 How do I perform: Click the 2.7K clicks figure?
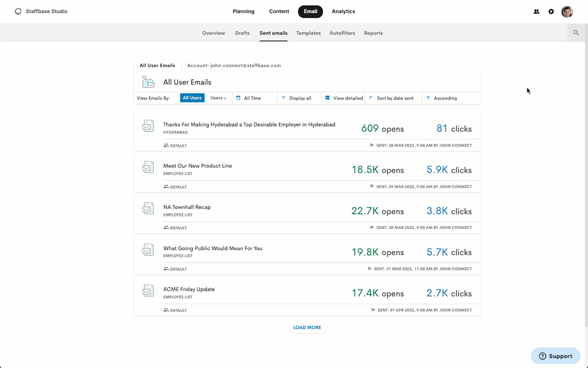pyautogui.click(x=449, y=293)
